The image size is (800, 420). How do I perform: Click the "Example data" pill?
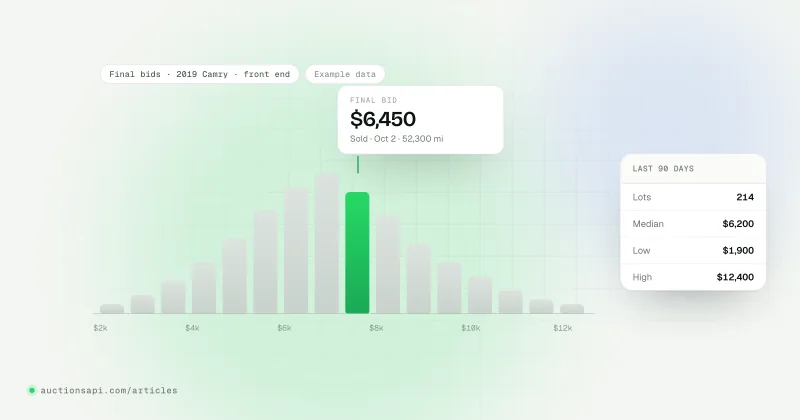[x=345, y=74]
